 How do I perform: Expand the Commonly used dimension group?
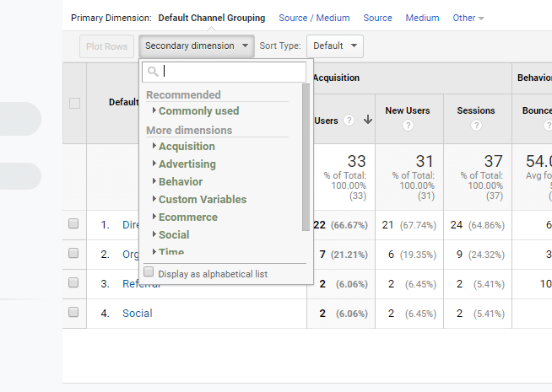(198, 110)
